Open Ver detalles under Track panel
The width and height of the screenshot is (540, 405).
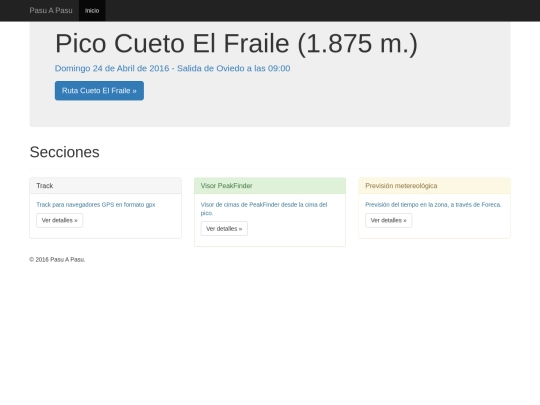pos(60,220)
